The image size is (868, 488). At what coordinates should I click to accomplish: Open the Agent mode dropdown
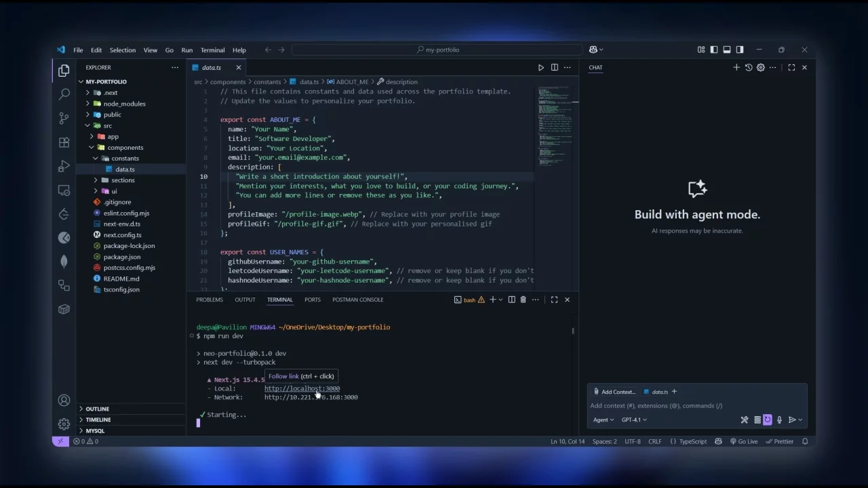[604, 420]
